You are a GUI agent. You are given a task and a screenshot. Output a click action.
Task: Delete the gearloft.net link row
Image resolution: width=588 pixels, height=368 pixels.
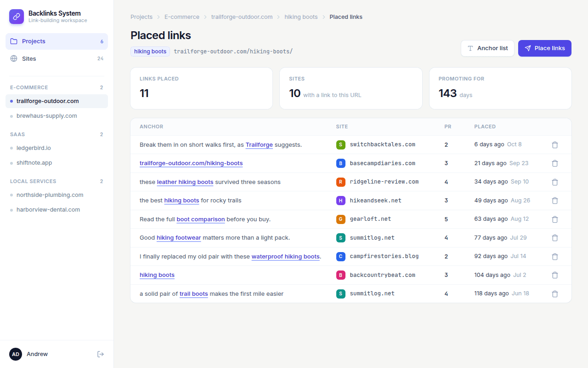pos(554,219)
